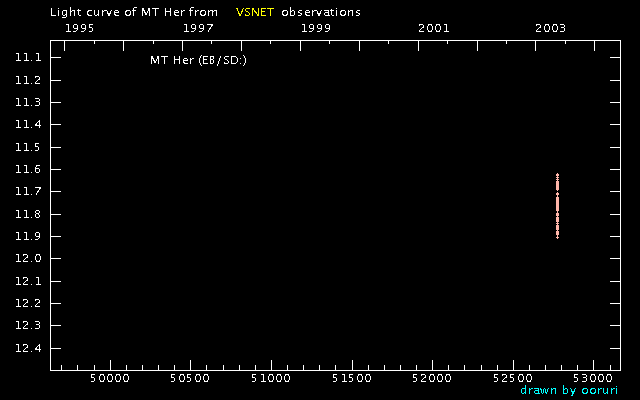Click the magnitude label 11.4
Screen dimensions: 640x400
click(x=29, y=124)
